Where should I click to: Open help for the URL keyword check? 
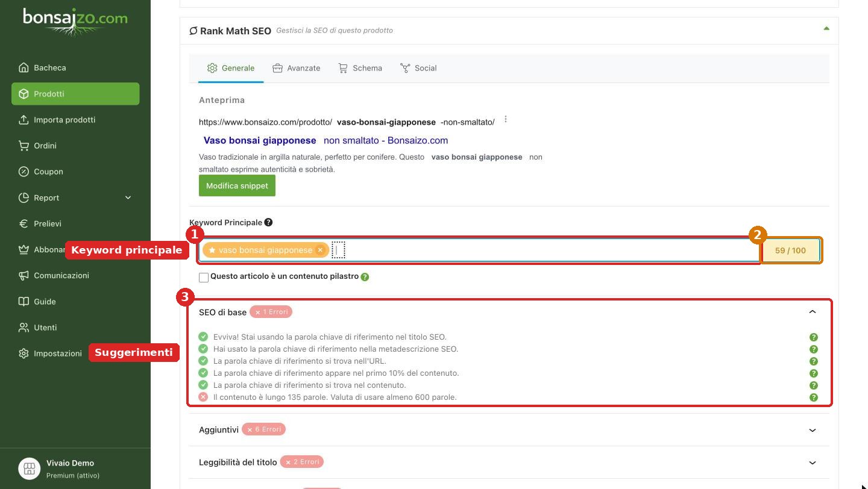tap(813, 361)
